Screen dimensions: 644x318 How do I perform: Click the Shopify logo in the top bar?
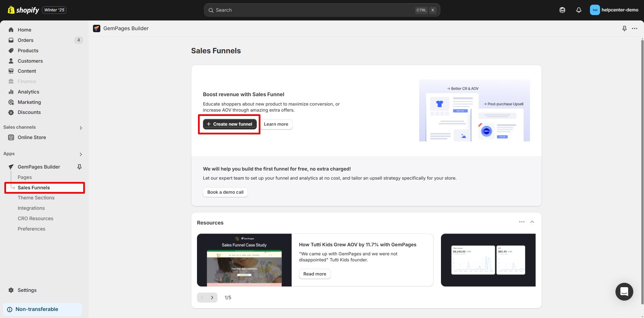(x=11, y=10)
